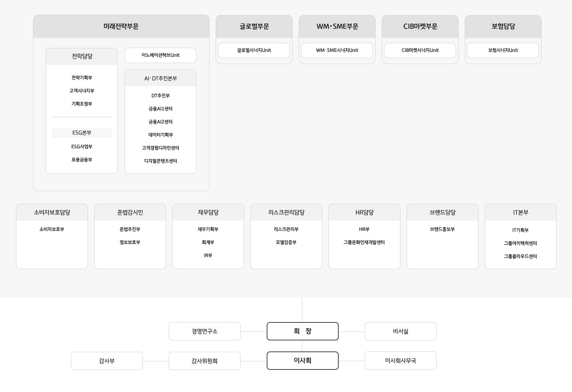The image size is (572, 392).
Task: Click the 전략기획부 item
Action: pyautogui.click(x=82, y=78)
